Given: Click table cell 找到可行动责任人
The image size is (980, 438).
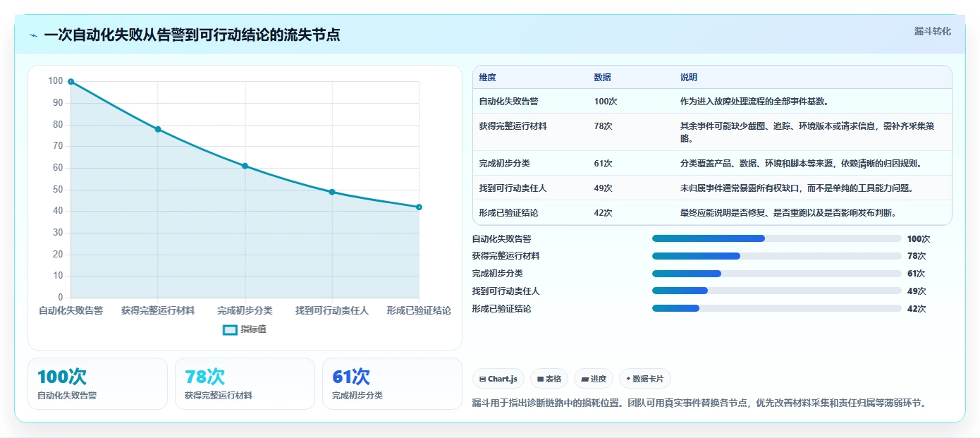Looking at the screenshot, I should tap(513, 188).
